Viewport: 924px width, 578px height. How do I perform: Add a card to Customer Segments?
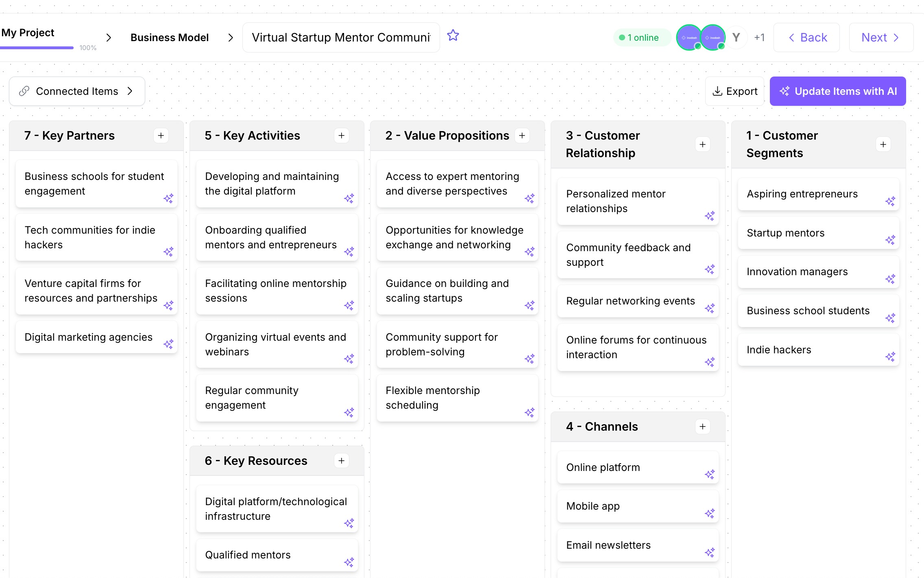[x=883, y=144]
